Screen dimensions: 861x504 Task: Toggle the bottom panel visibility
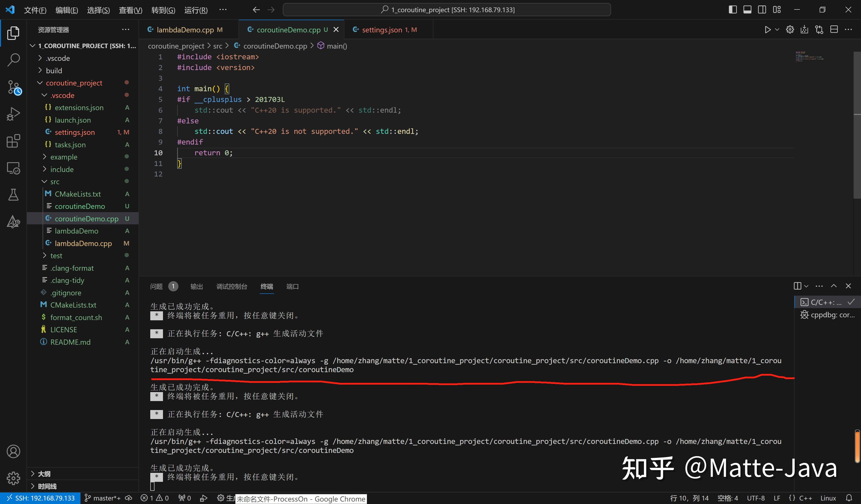(x=747, y=9)
